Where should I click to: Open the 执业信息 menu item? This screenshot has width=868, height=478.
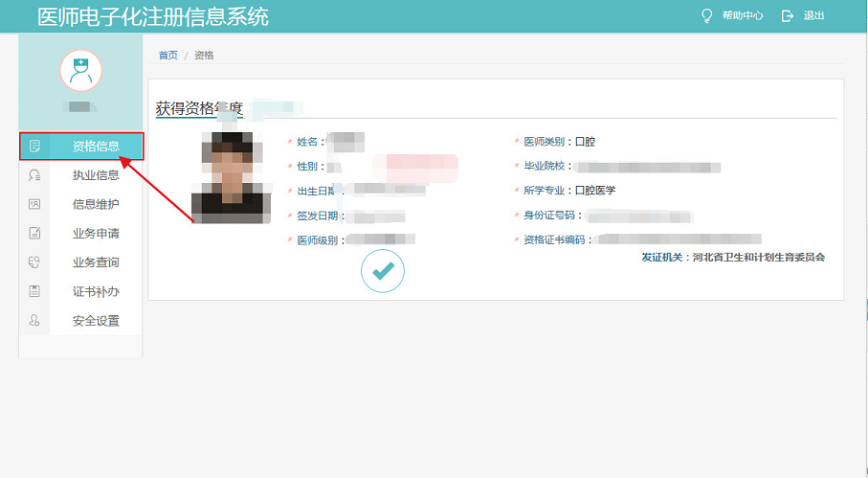point(96,175)
